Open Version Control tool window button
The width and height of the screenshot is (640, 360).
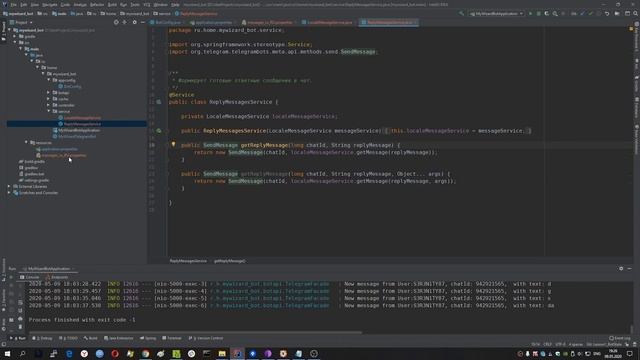(206, 338)
